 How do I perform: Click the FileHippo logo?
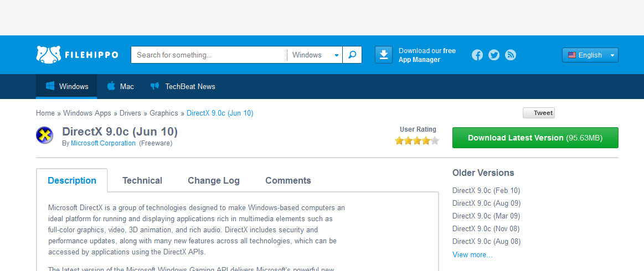tap(77, 55)
